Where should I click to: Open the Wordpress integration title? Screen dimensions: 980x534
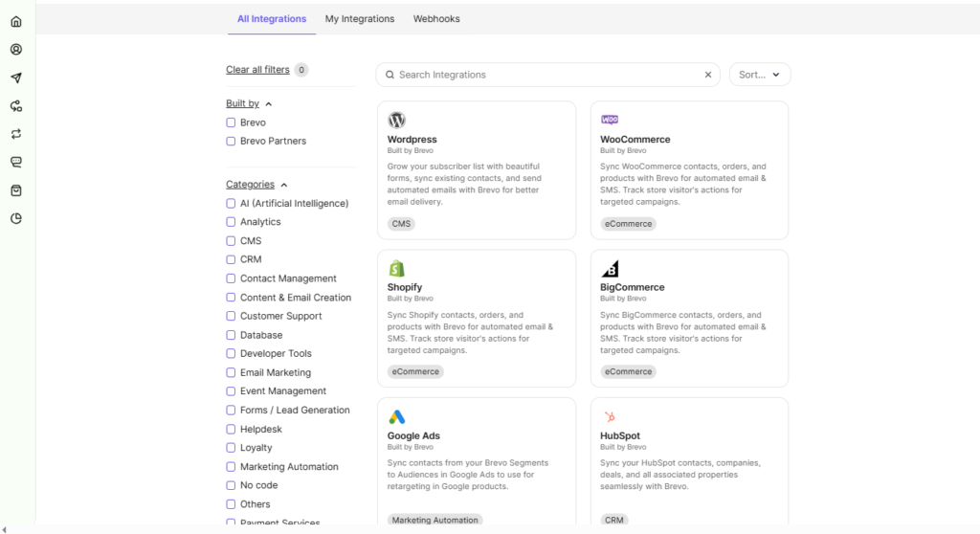tap(412, 140)
